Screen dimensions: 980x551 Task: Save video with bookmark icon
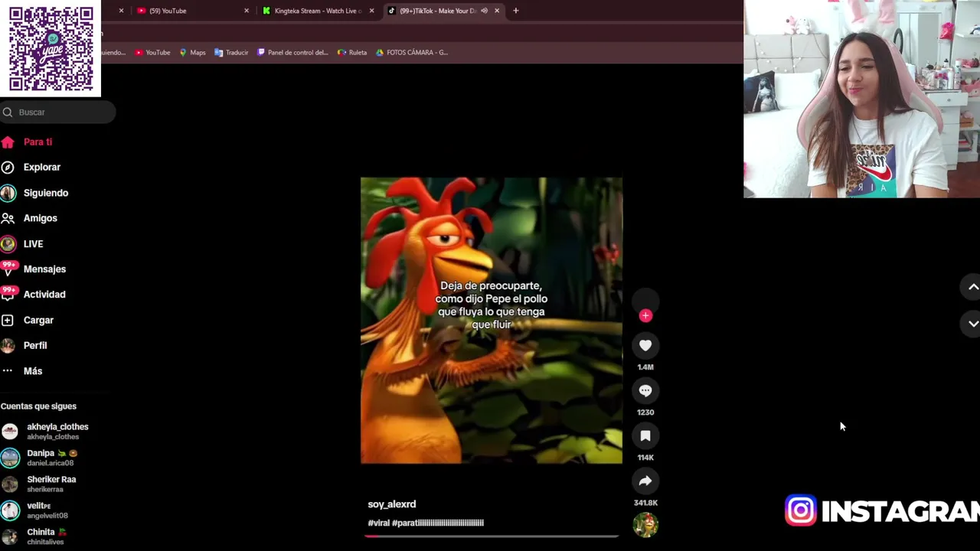pos(645,435)
